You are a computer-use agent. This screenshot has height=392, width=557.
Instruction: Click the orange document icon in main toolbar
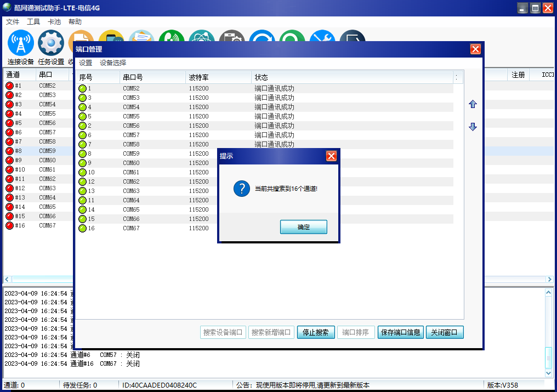[82, 36]
